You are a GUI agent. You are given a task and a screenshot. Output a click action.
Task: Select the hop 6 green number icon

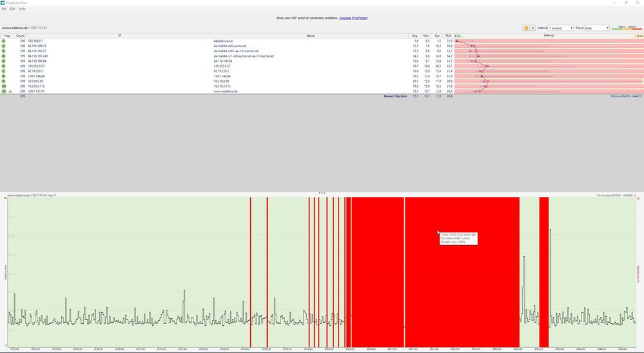coord(4,66)
